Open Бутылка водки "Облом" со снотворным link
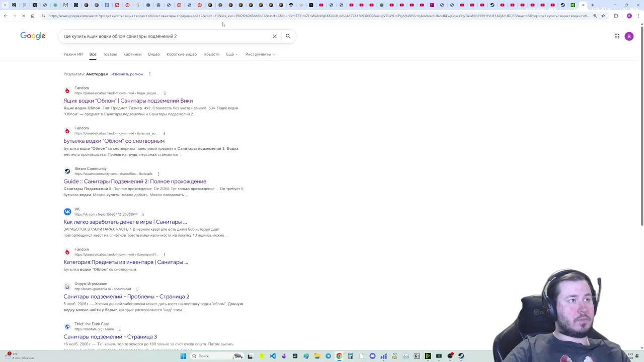 [114, 141]
